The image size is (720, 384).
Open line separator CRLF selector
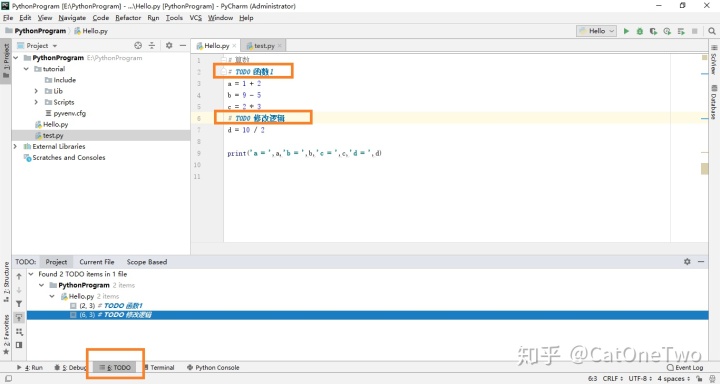point(613,379)
